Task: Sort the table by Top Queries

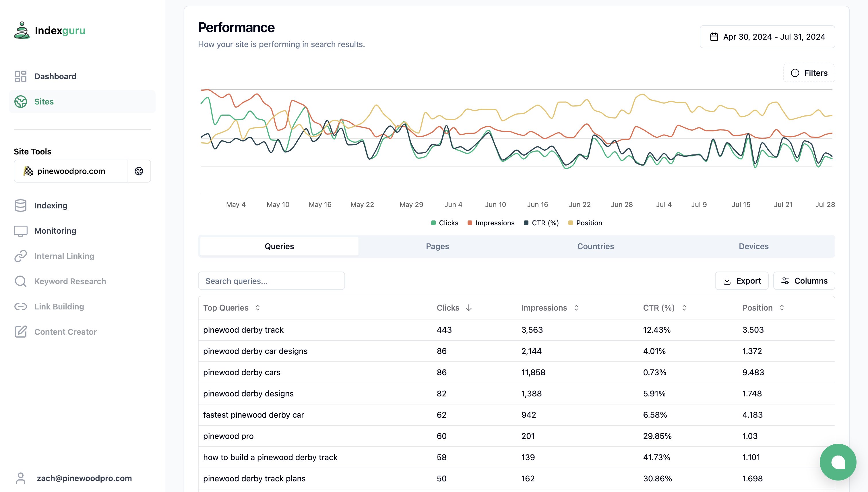Action: (x=231, y=308)
